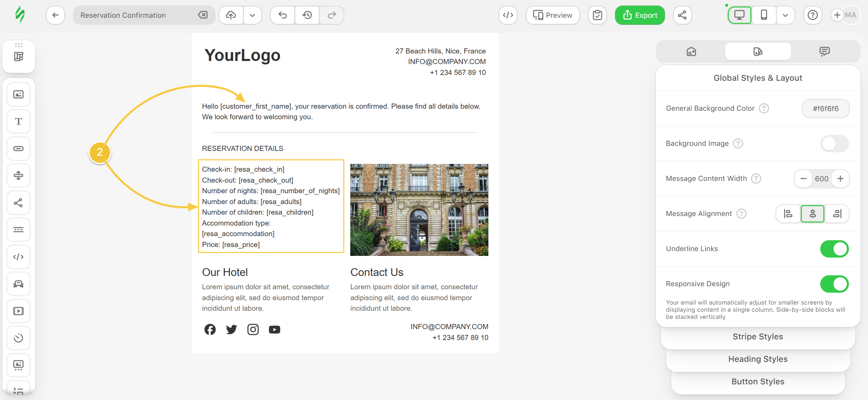Click the cloud upload save icon
The width and height of the screenshot is (868, 400).
(231, 15)
